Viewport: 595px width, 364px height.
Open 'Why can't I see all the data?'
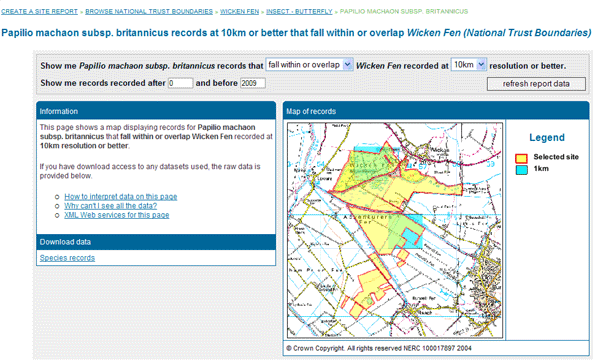point(110,206)
